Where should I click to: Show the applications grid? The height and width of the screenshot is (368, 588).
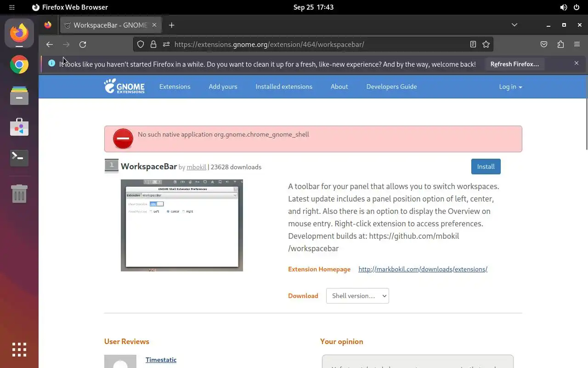coord(19,350)
